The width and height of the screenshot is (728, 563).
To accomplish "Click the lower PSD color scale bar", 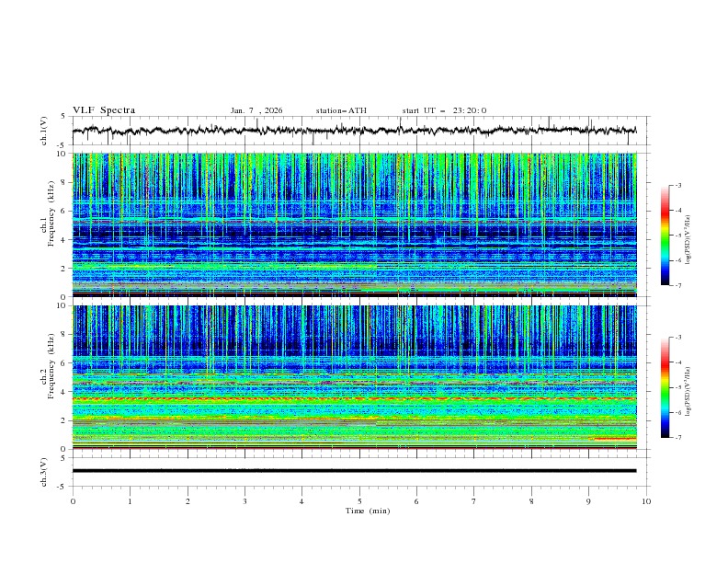I will (665, 387).
